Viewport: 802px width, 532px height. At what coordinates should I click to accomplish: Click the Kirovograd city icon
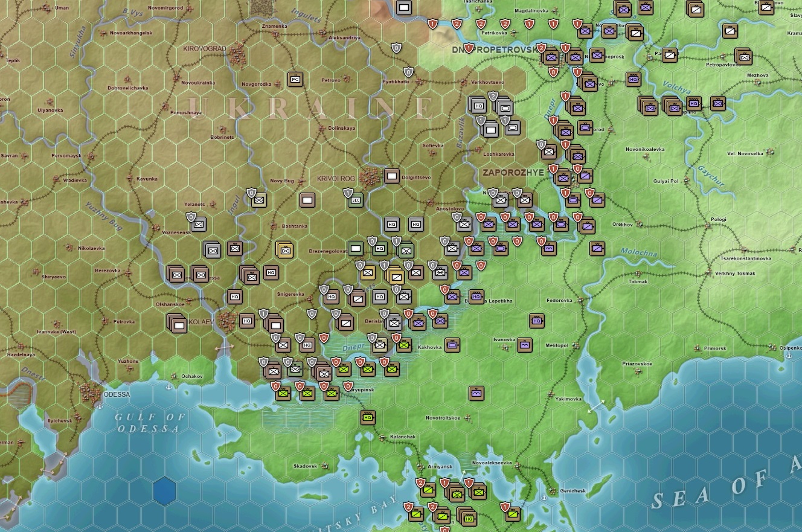[x=237, y=55]
